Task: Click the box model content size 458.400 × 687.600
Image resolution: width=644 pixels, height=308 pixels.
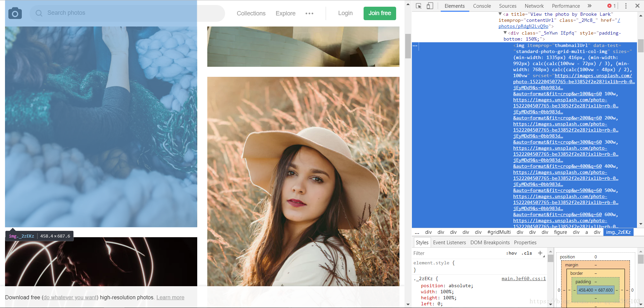Action: 595,290
